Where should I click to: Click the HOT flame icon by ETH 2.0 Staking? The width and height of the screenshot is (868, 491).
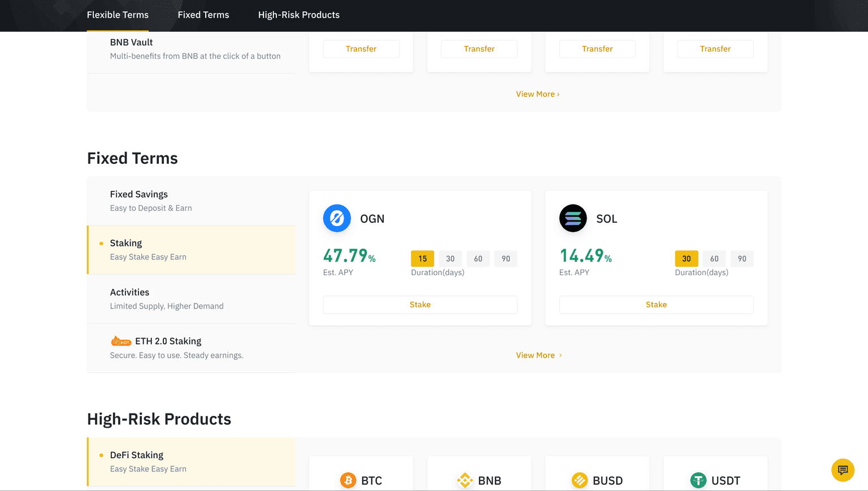click(x=121, y=341)
